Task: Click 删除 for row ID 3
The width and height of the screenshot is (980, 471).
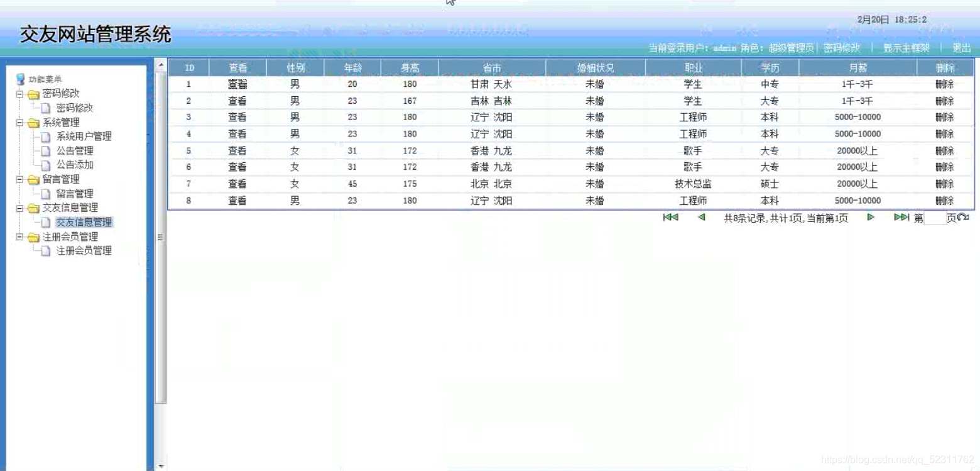Action: coord(944,118)
